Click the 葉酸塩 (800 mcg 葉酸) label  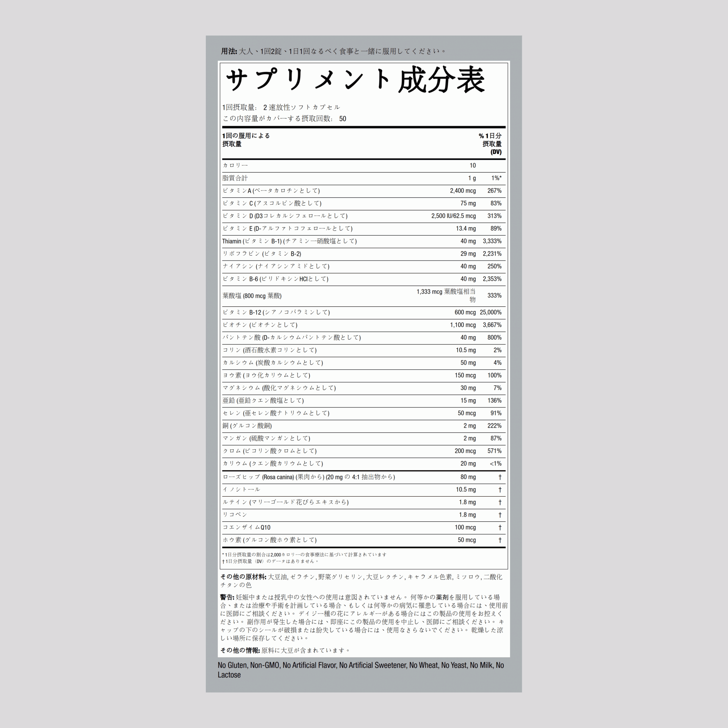tap(252, 296)
